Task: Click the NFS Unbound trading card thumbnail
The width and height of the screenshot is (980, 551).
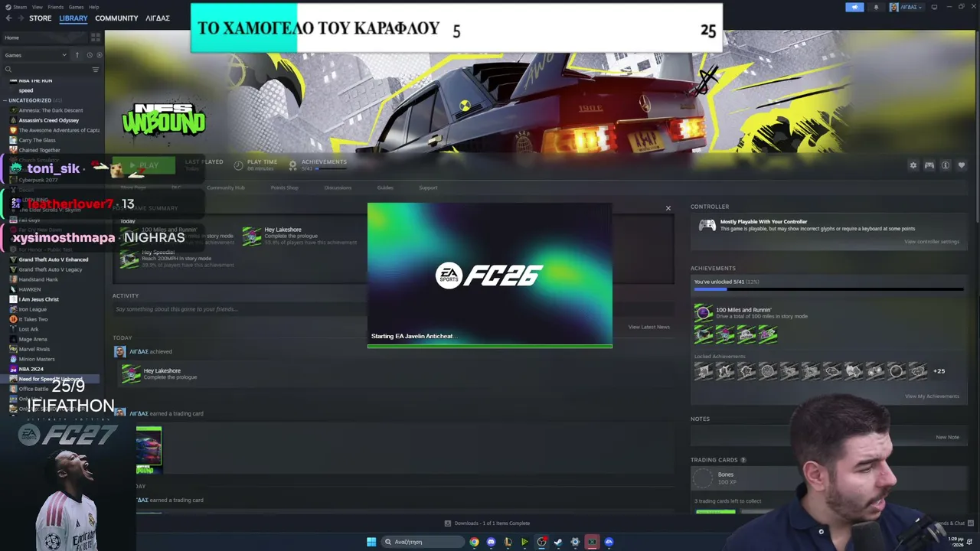Action: click(x=149, y=450)
